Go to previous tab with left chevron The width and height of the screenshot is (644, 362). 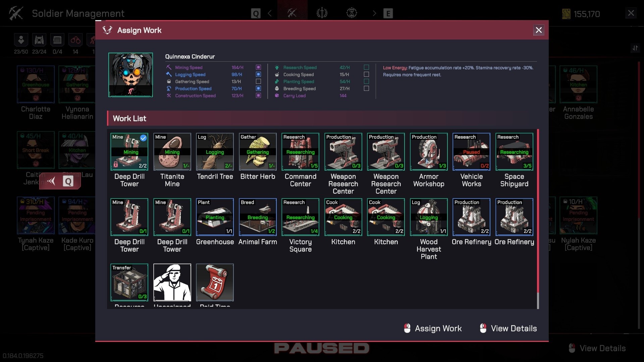point(270,13)
